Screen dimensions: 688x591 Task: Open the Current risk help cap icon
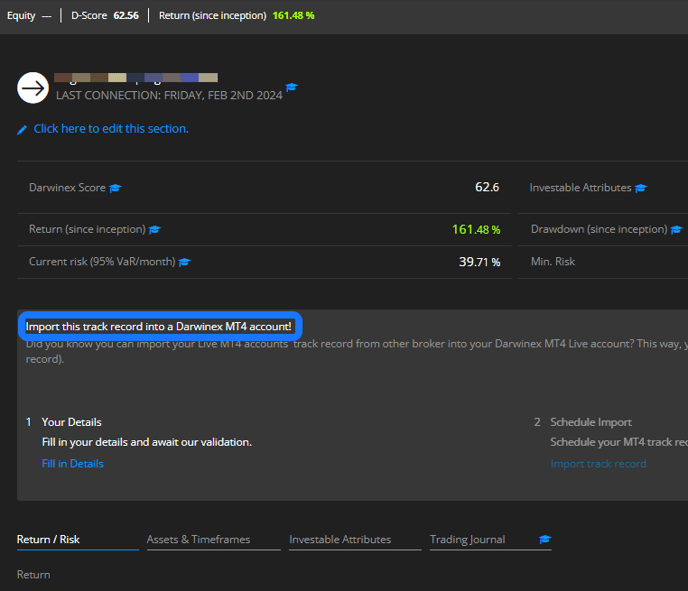[x=184, y=262]
